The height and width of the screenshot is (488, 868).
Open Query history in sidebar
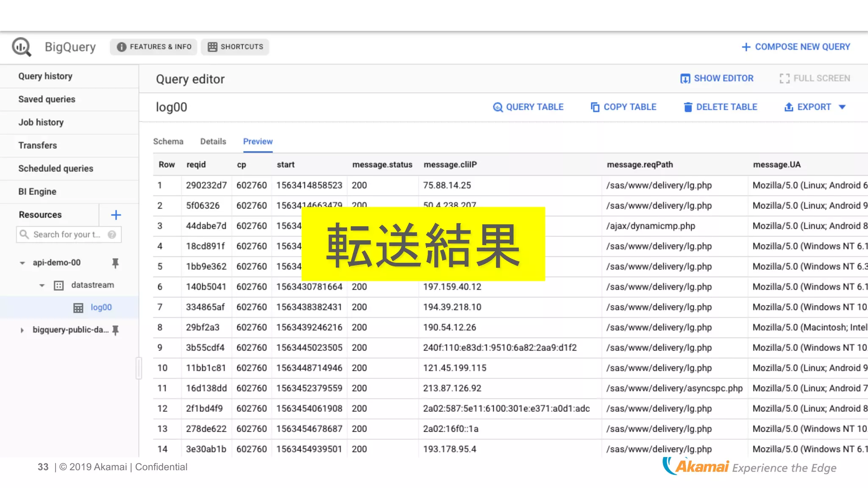pyautogui.click(x=70, y=76)
